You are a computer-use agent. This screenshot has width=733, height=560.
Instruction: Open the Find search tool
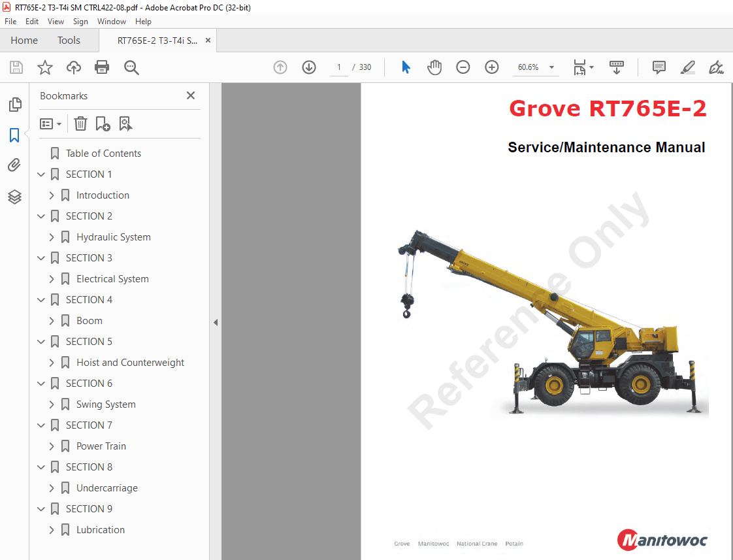pyautogui.click(x=131, y=67)
